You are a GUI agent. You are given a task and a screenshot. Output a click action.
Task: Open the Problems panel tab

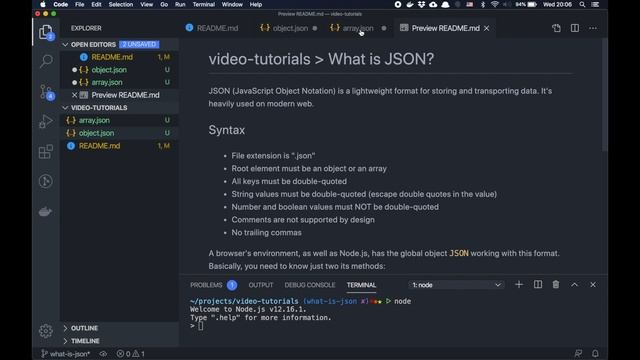coord(213,285)
